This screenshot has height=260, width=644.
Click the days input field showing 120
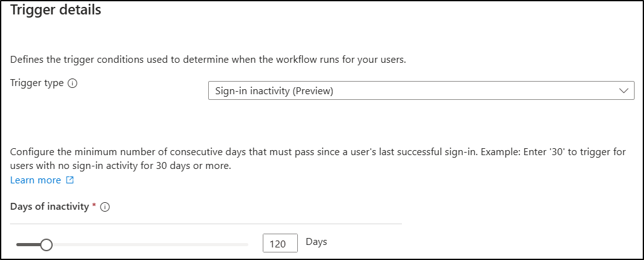(x=280, y=243)
